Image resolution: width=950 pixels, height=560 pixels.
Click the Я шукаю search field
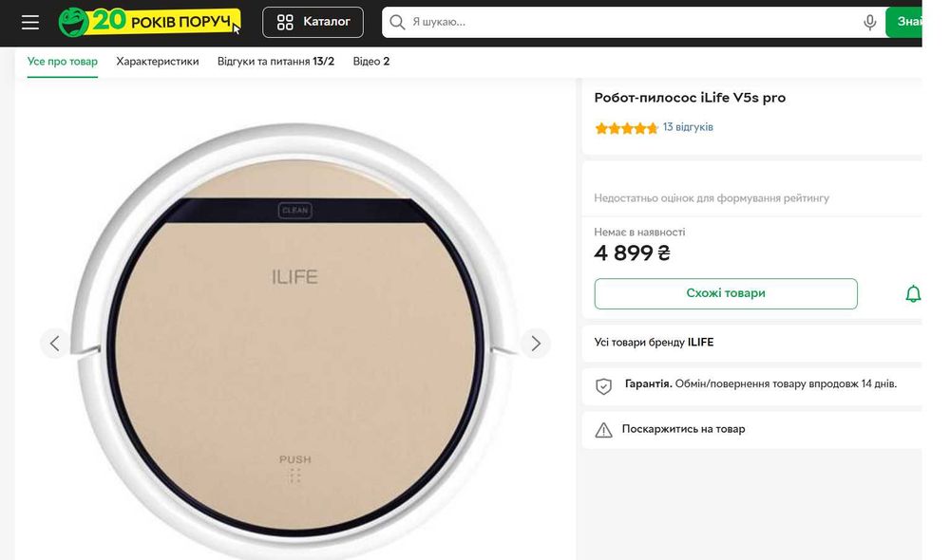[x=627, y=22]
